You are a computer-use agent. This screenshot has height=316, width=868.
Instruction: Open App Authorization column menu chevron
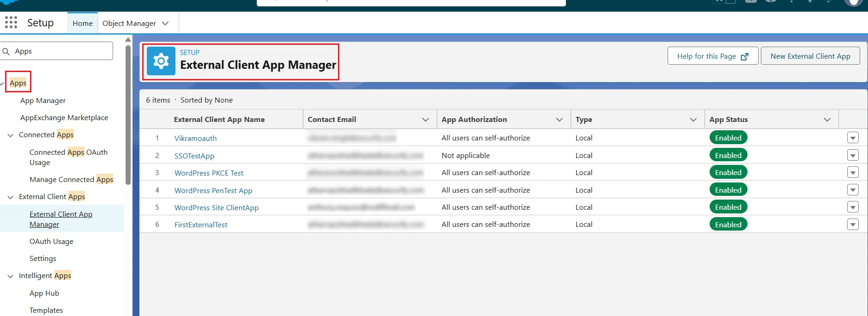point(559,120)
